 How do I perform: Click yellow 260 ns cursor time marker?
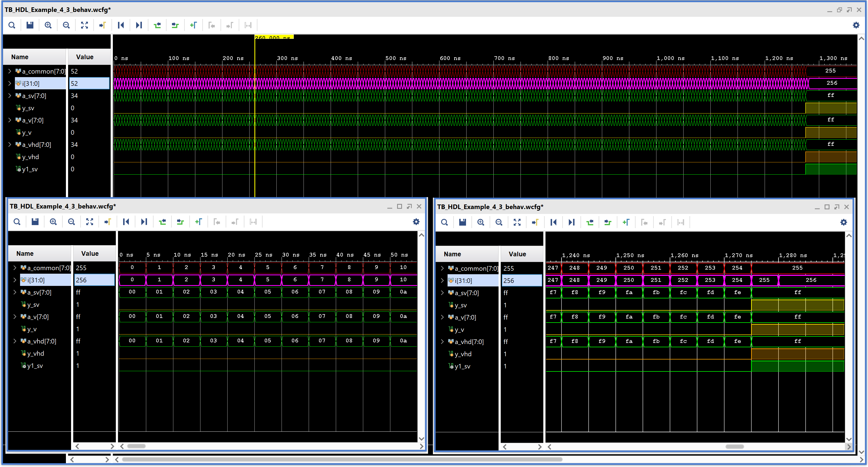pyautogui.click(x=274, y=37)
